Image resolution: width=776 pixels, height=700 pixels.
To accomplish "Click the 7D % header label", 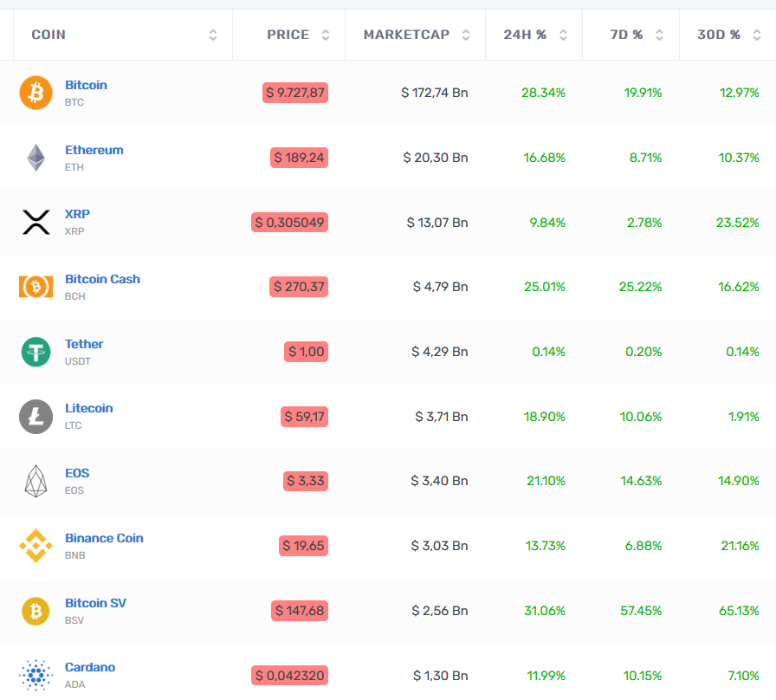I will click(626, 35).
